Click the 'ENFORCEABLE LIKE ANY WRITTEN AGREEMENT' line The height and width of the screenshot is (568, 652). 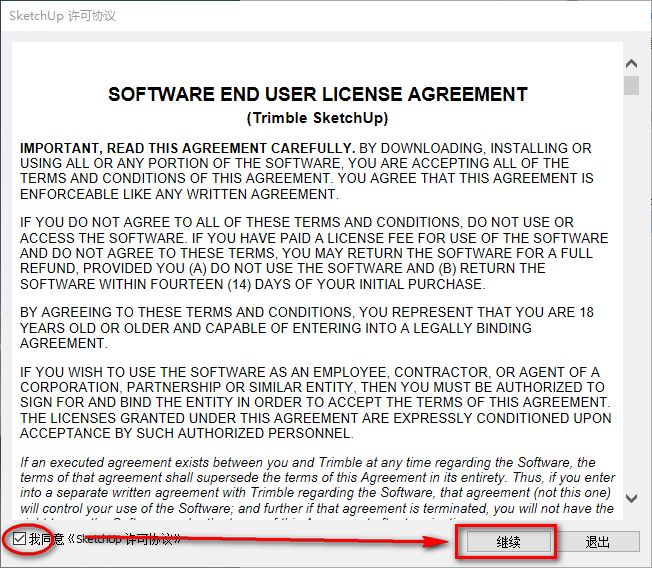pos(179,193)
